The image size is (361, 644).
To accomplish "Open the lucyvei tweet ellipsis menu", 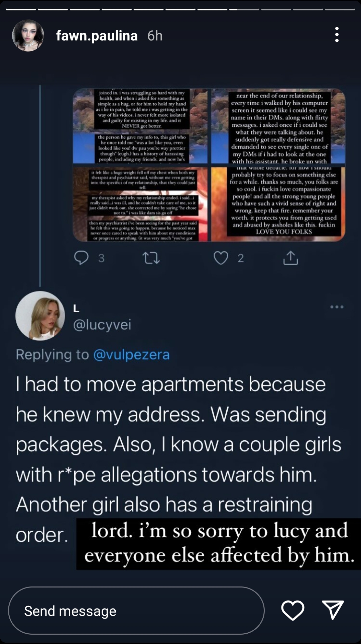I will (x=337, y=307).
